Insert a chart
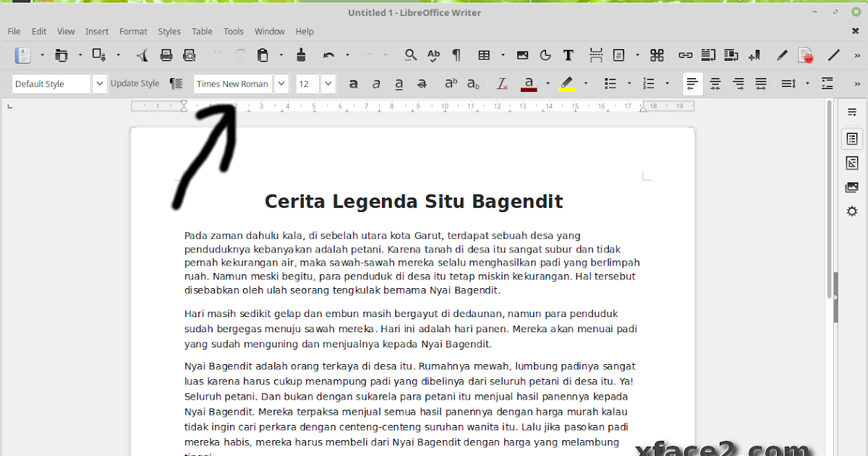This screenshot has height=456, width=868. [x=545, y=54]
